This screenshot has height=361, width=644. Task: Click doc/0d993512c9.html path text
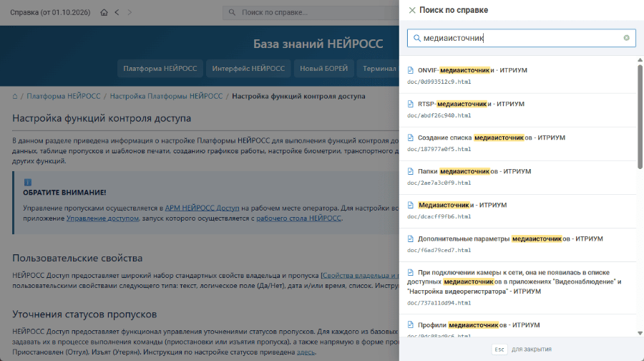pyautogui.click(x=439, y=82)
